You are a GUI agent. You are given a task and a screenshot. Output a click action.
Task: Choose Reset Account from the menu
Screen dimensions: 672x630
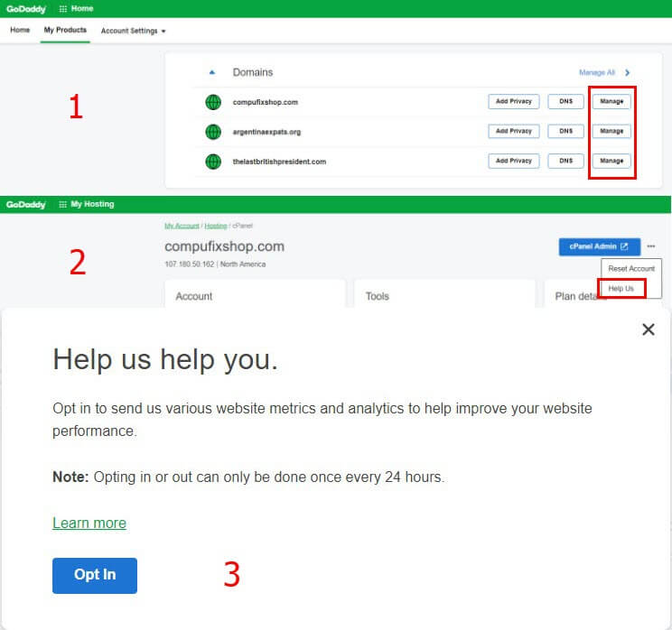[631, 269]
